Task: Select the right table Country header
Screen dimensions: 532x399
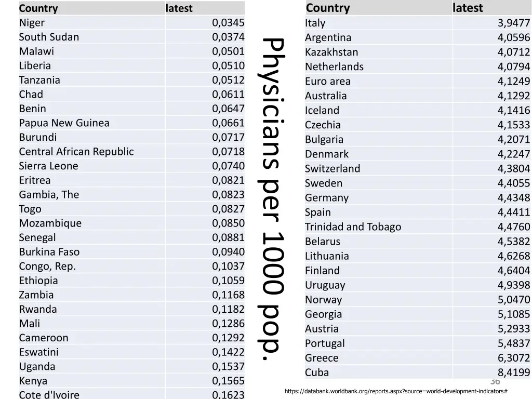Action: coord(378,8)
